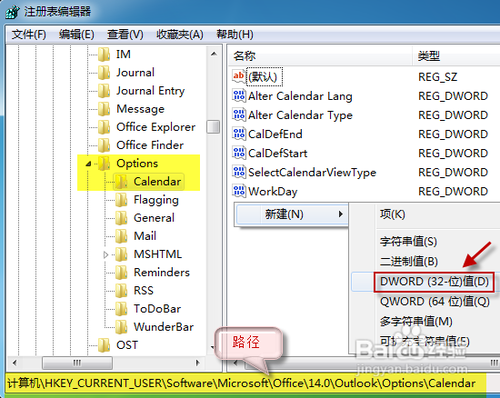Click the DWORD icon of CalDefEnd
This screenshot has height=398, width=500.
click(x=239, y=134)
